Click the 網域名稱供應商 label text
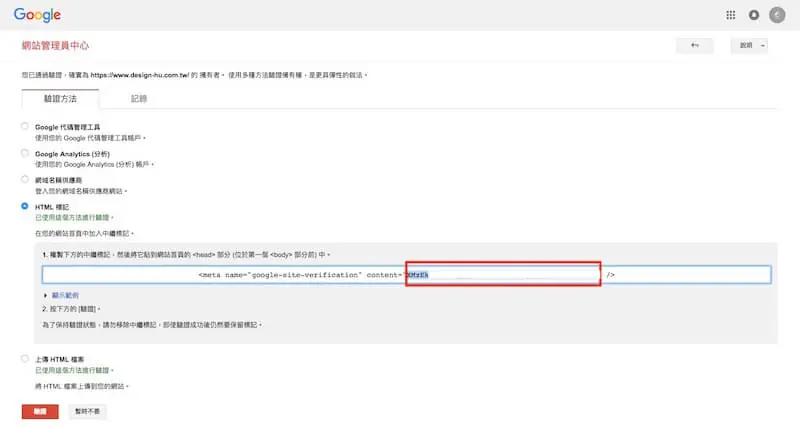Screen dimensions: 800x428 tap(58, 180)
